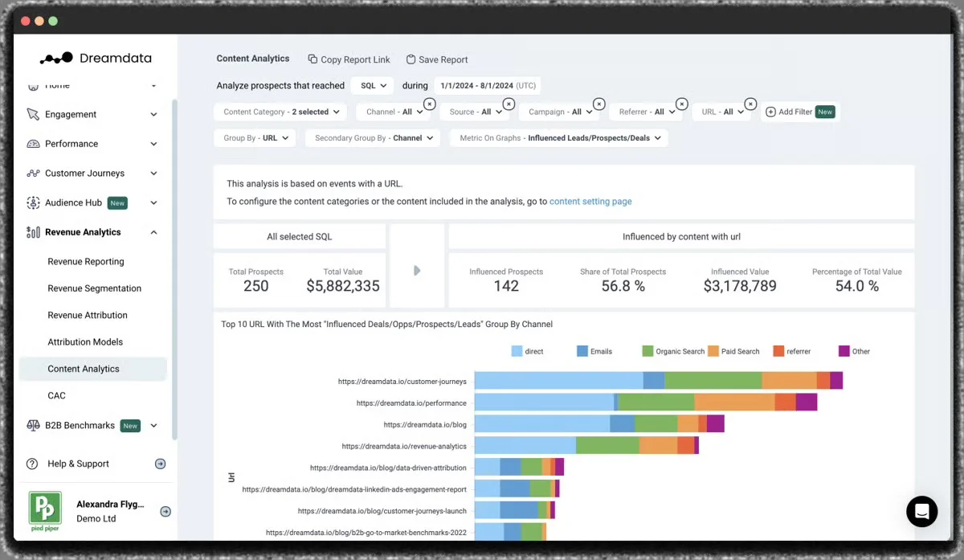Click the dreamdata.io/performance URL bar
This screenshot has width=964, height=560.
[646, 403]
